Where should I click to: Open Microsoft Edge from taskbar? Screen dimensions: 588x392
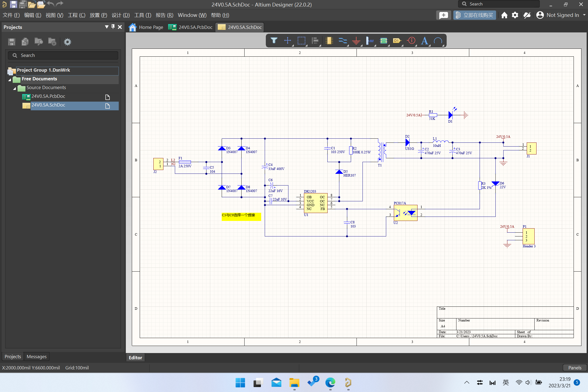[330, 383]
